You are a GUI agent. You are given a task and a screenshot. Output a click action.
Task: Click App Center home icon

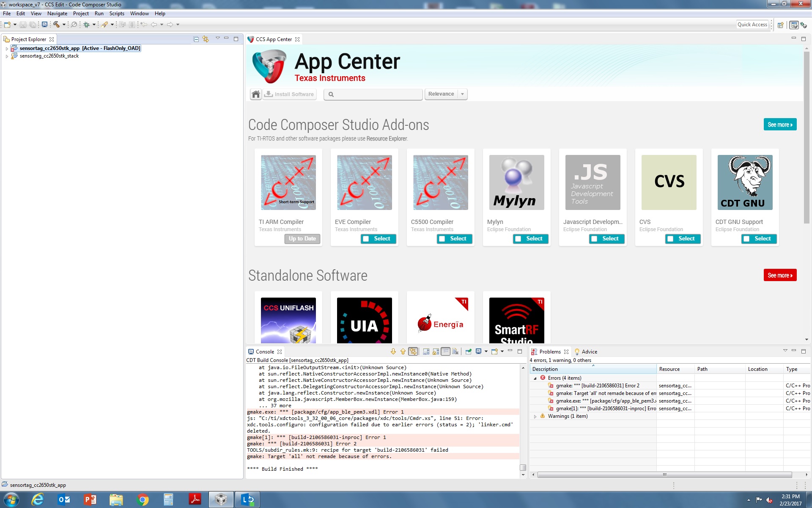[x=255, y=94]
